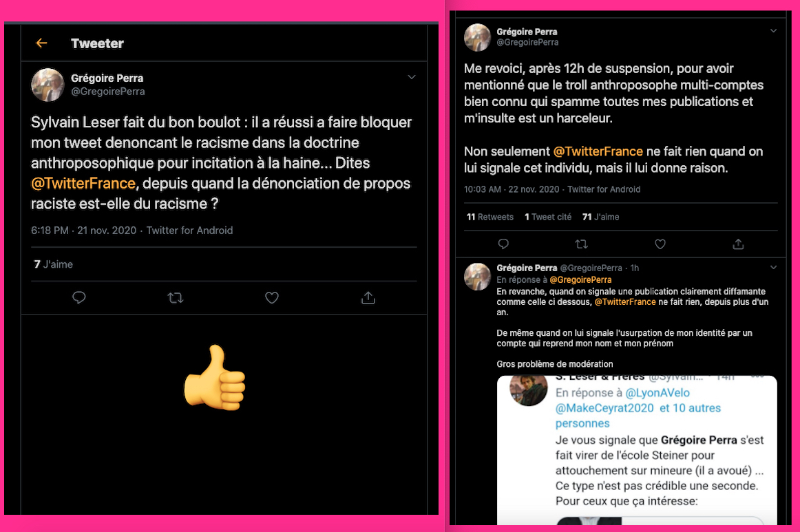Click the @GregoirePerra reply mention link
The image size is (800, 532).
pos(580,279)
